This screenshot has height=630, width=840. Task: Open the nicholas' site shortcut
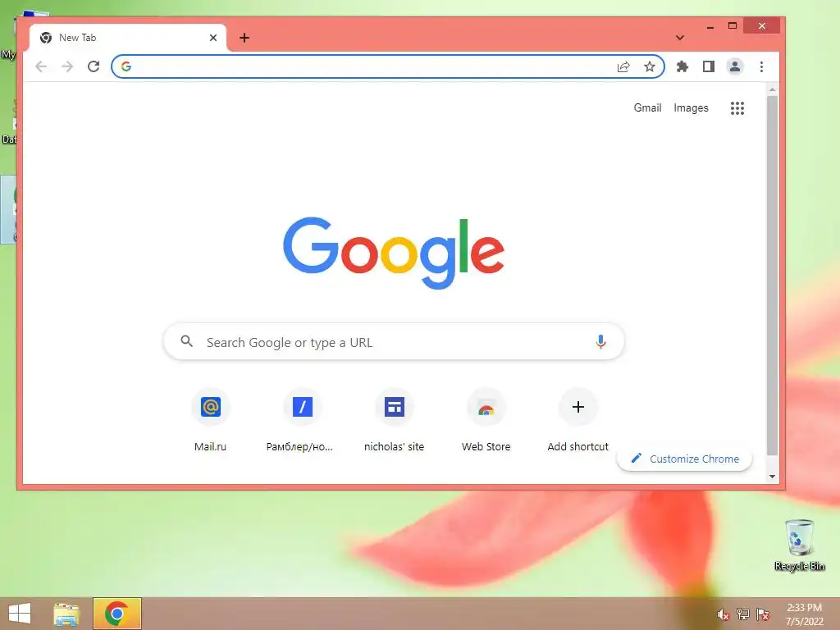(x=395, y=420)
